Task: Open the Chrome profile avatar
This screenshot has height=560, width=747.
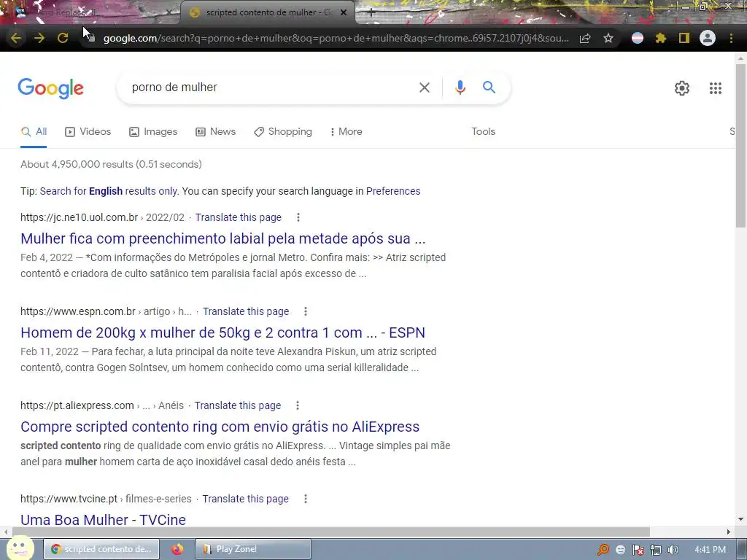Action: [x=708, y=38]
